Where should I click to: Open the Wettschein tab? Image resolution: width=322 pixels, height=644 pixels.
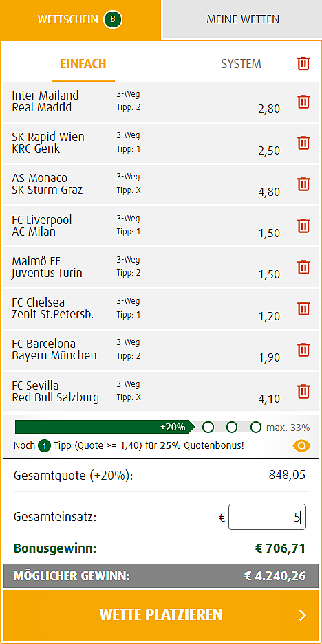(x=80, y=19)
